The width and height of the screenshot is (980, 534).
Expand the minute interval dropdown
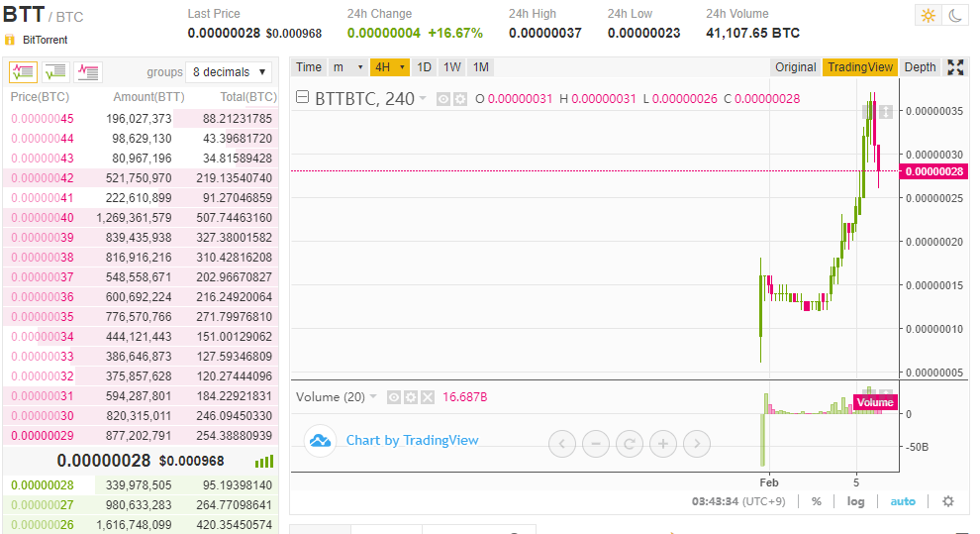click(x=360, y=67)
